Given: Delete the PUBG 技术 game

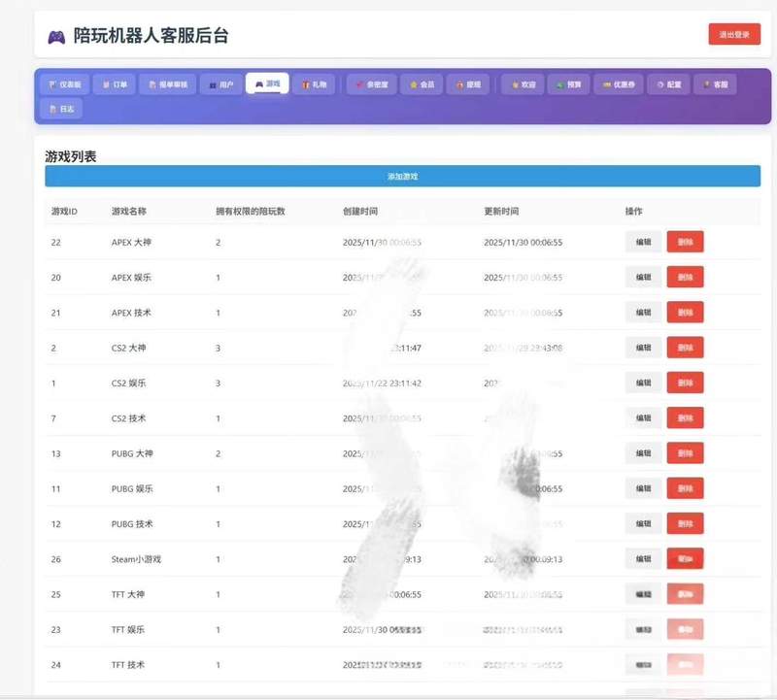Looking at the screenshot, I should click(685, 523).
